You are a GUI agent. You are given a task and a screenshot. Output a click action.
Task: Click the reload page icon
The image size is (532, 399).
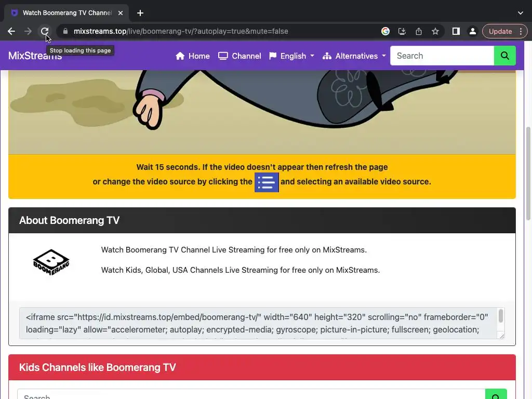[x=45, y=31]
